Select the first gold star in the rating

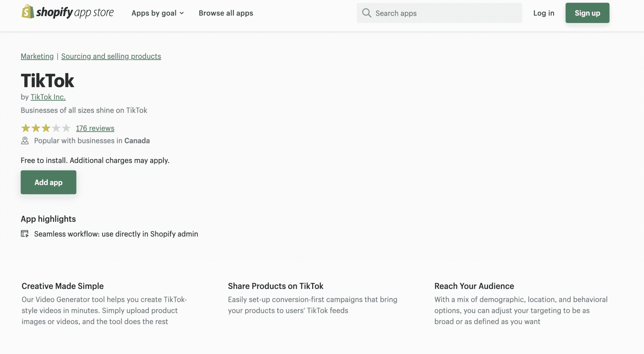(25, 128)
